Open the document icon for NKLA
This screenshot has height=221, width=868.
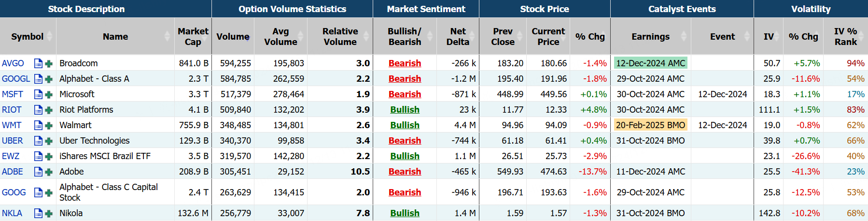tap(38, 213)
